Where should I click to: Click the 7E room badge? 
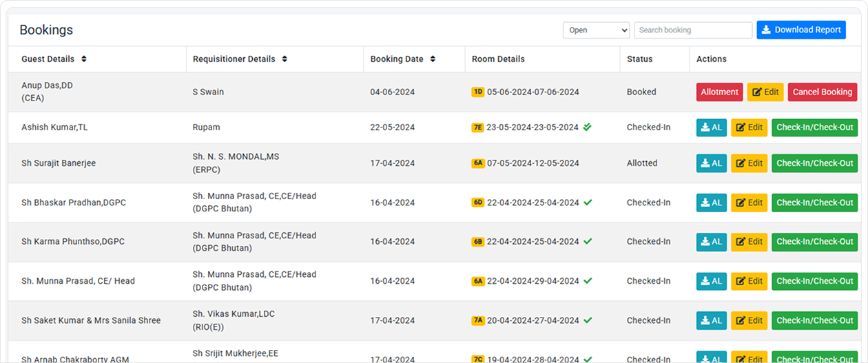[477, 127]
